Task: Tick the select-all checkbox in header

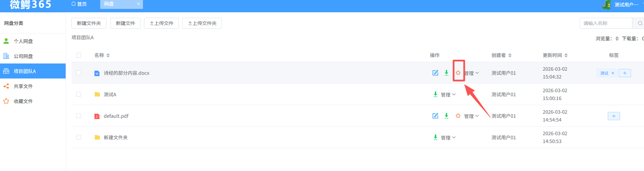Action: (x=79, y=55)
